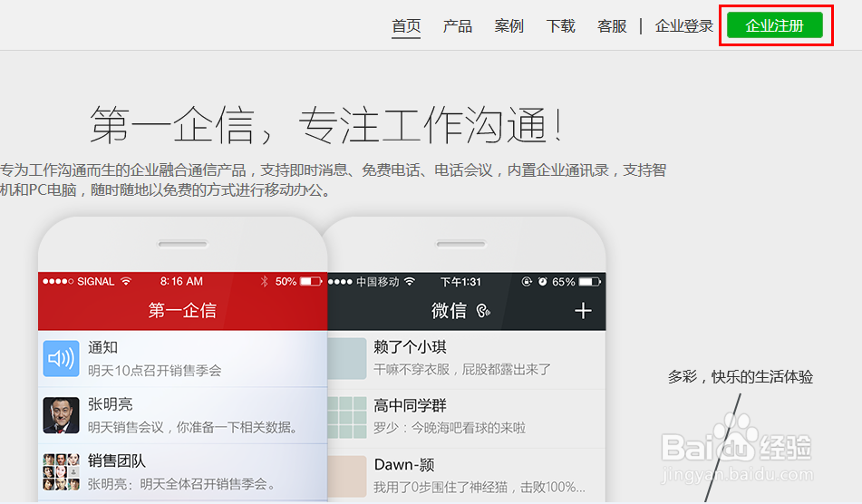
Task: Select the 销售团队 chat name
Action: click(x=117, y=460)
